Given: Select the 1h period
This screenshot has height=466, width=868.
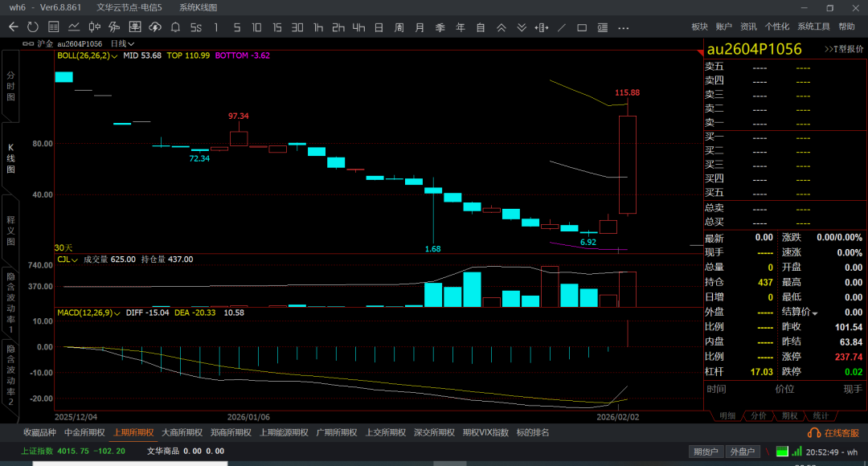Looking at the screenshot, I should click(x=318, y=27).
